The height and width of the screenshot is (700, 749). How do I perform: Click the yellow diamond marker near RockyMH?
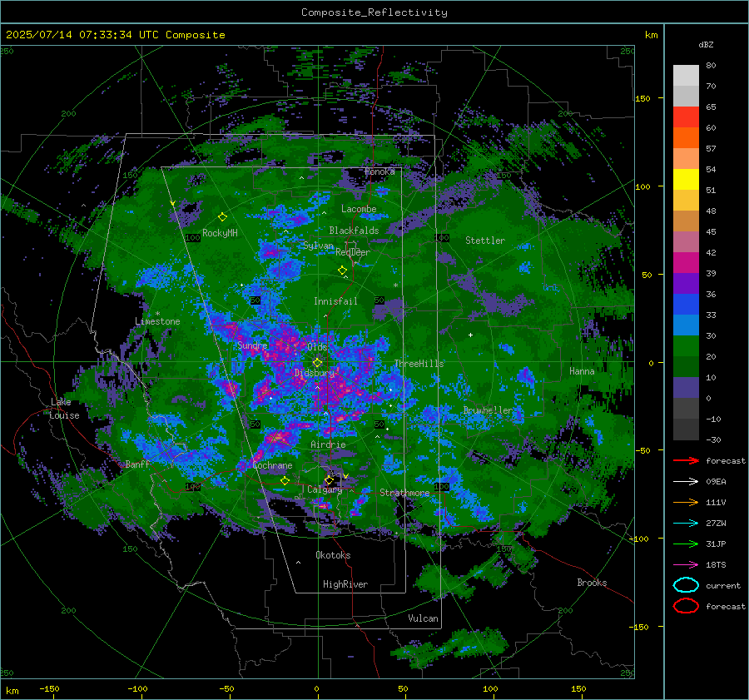coord(222,217)
